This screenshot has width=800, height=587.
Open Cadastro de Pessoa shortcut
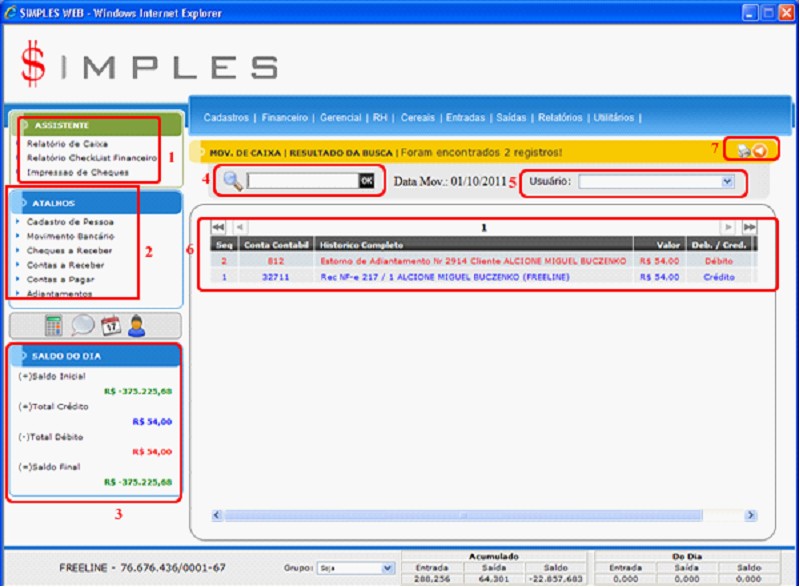[x=70, y=222]
